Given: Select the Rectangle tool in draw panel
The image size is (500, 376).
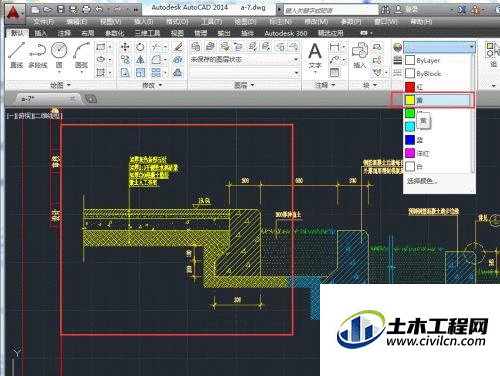Looking at the screenshot, I should click(100, 47).
